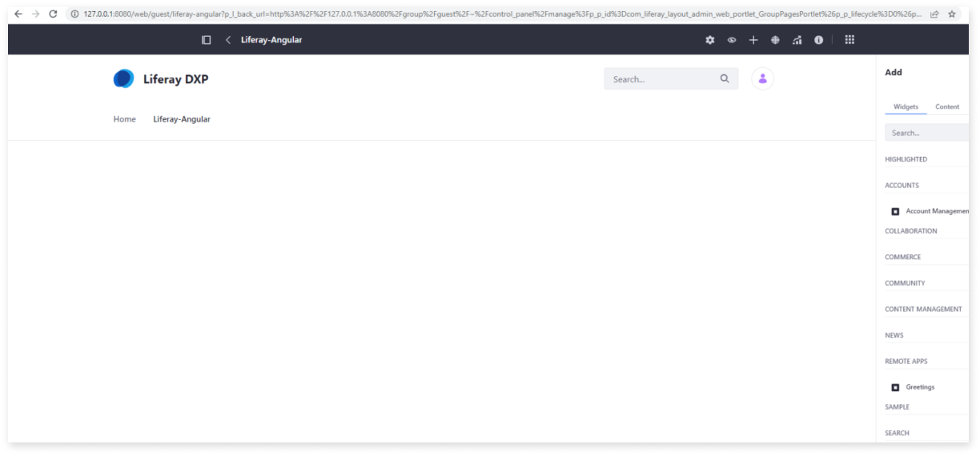Viewport: 980px width, 456px height.
Task: Switch to the Content tab
Action: tap(947, 106)
